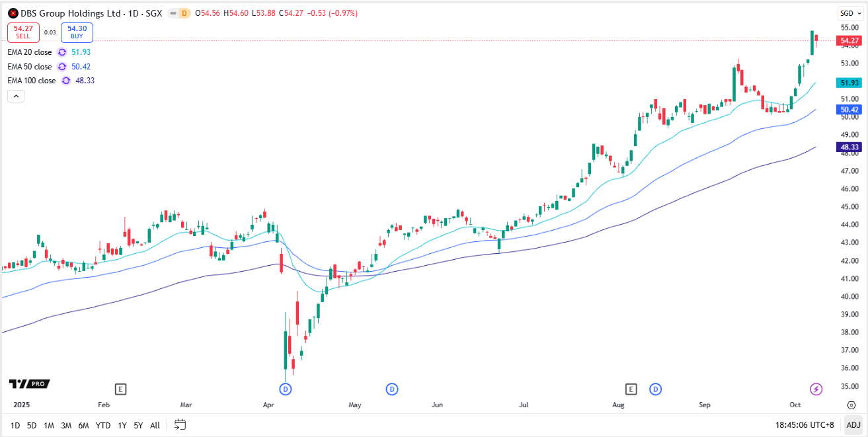
Task: Click the April dividend D marker
Action: (286, 389)
